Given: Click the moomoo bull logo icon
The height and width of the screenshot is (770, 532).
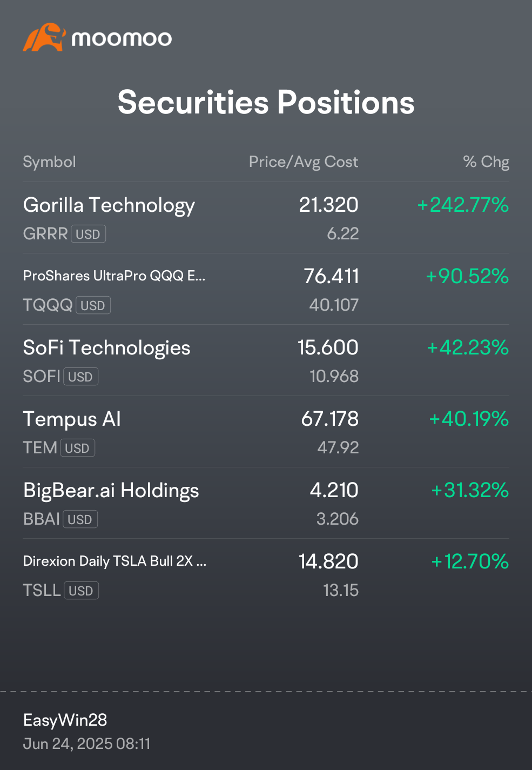Looking at the screenshot, I should tap(44, 37).
